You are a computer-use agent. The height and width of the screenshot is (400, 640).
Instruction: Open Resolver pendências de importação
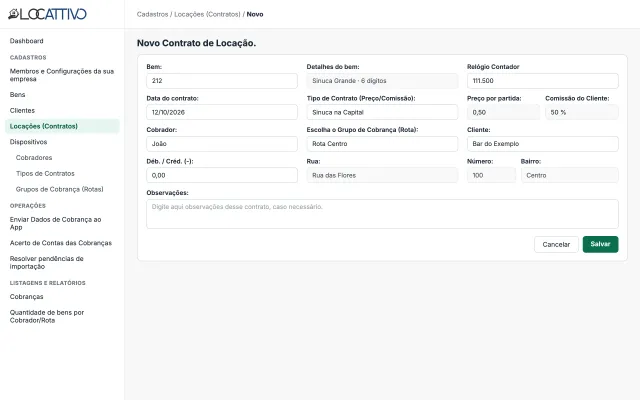pos(47,262)
